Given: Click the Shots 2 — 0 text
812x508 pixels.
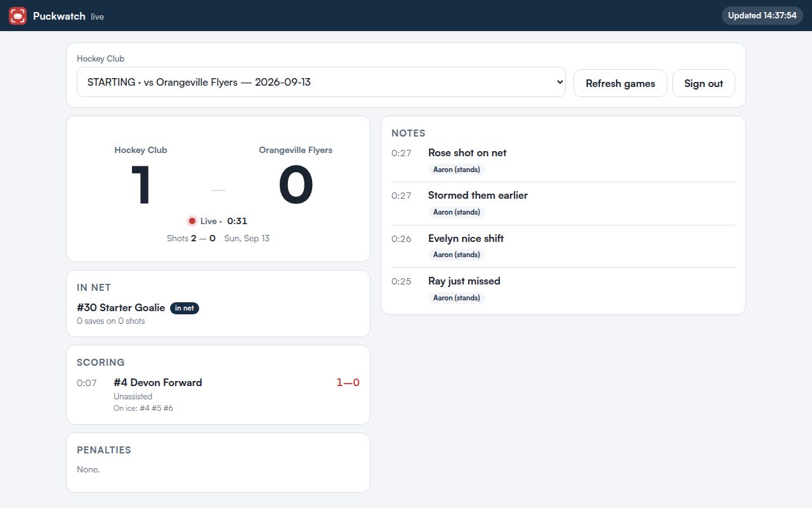Looking at the screenshot, I should [x=191, y=238].
